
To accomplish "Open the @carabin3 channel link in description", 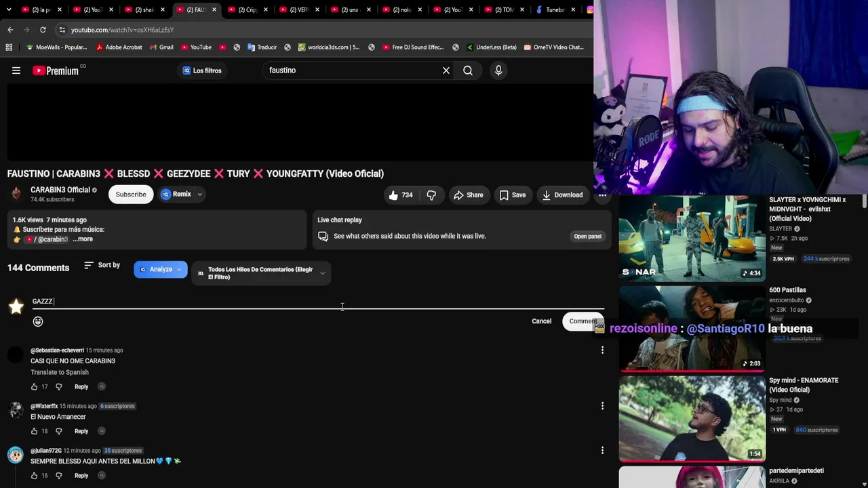I will (x=47, y=239).
